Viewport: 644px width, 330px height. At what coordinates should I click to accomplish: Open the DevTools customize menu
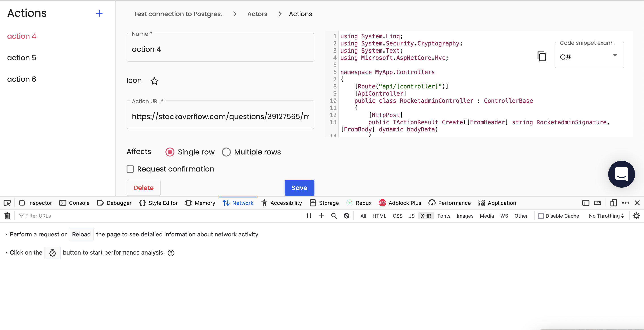coord(626,203)
